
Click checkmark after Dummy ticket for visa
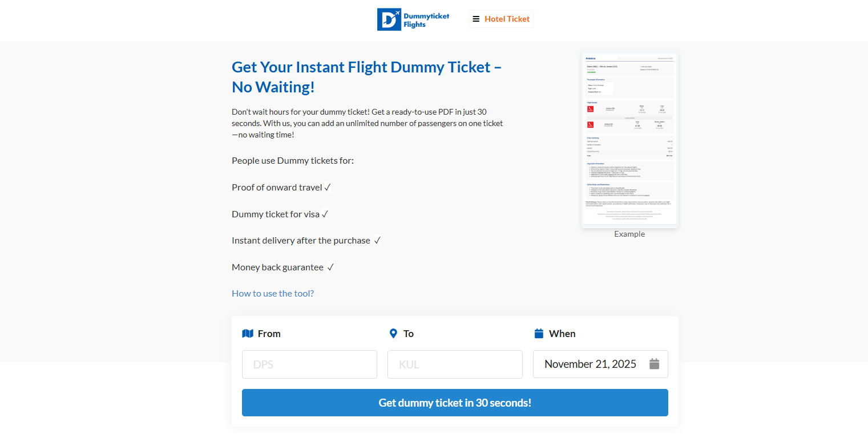coord(325,214)
